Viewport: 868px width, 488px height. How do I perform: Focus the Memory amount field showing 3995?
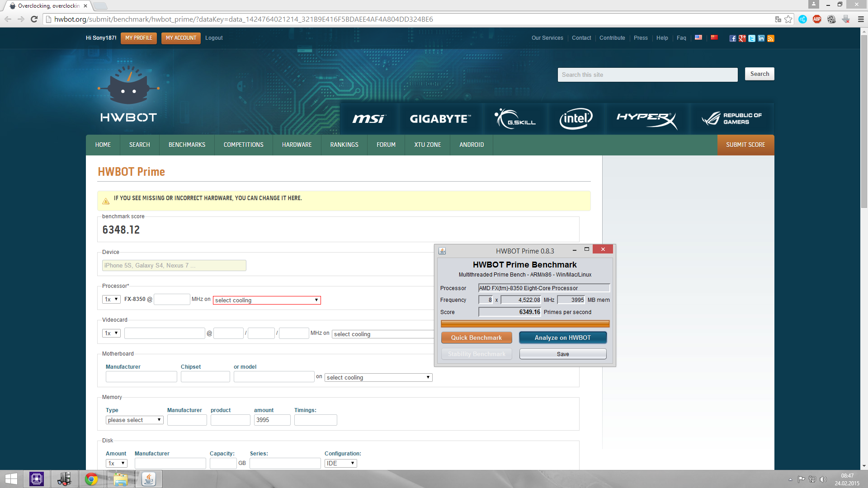(x=272, y=420)
